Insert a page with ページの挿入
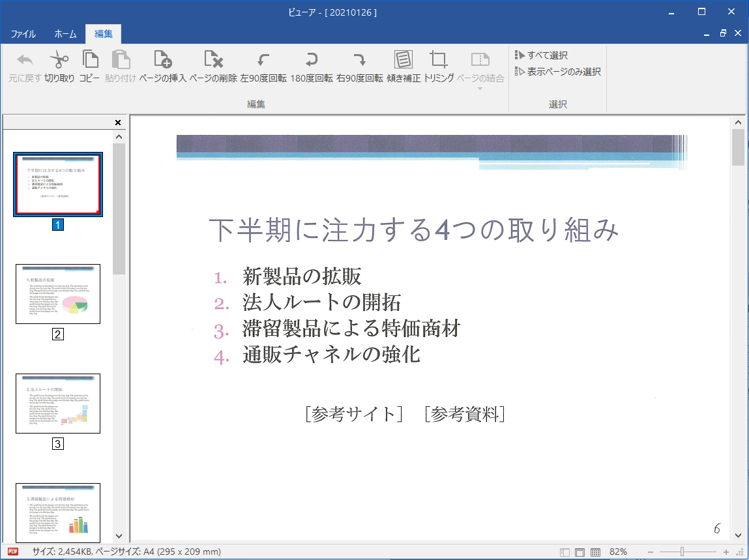 click(162, 66)
